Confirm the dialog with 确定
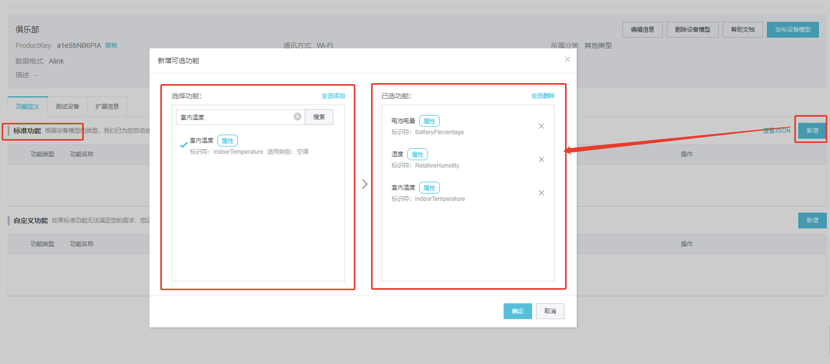The width and height of the screenshot is (830, 364). (517, 311)
